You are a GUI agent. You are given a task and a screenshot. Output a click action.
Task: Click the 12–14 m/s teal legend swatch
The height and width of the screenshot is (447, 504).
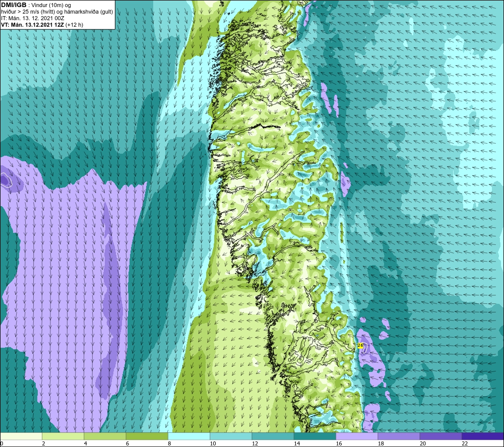pos(273,436)
